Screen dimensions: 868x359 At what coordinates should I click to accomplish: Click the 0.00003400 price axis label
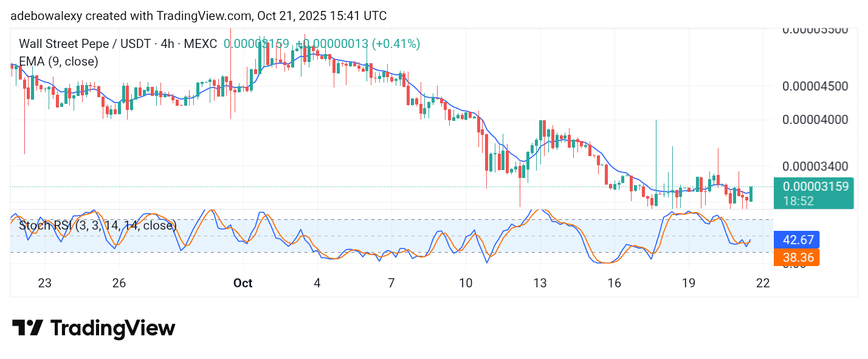click(815, 166)
